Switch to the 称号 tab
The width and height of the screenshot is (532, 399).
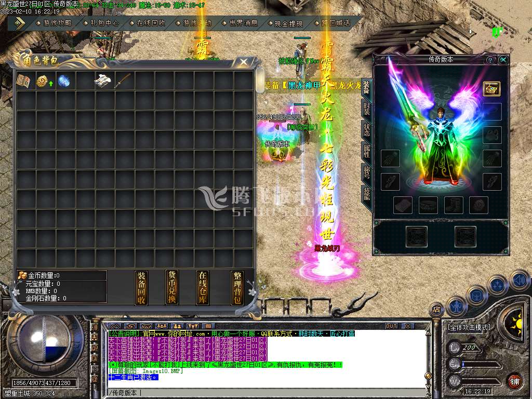(366, 172)
